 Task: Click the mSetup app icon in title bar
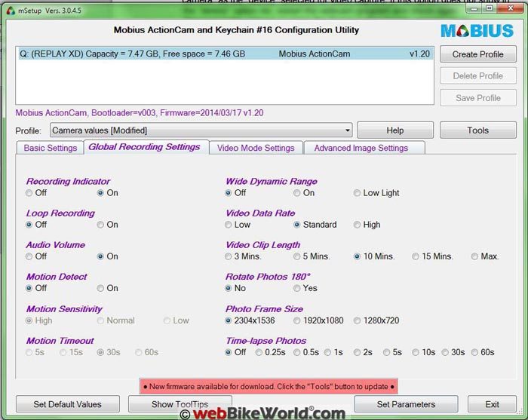coord(11,11)
